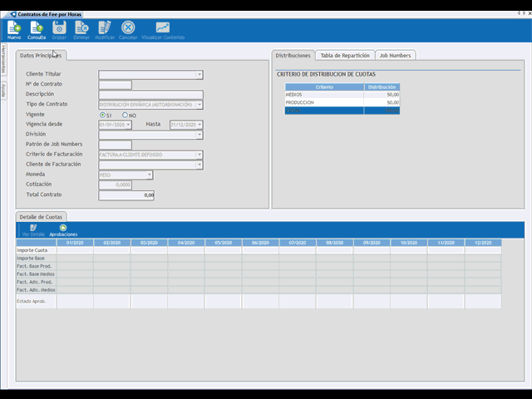Open the Job Numbers tab
The width and height of the screenshot is (532, 399).
pyautogui.click(x=395, y=56)
